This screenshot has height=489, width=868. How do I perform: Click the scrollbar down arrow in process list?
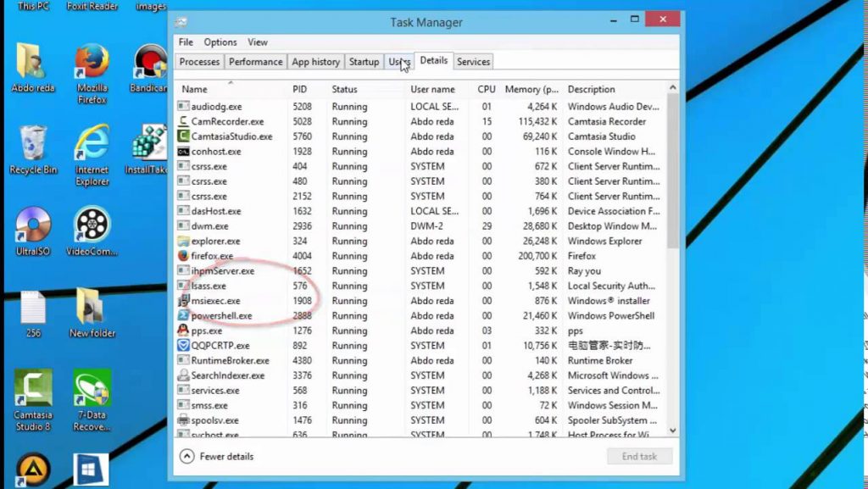[672, 431]
